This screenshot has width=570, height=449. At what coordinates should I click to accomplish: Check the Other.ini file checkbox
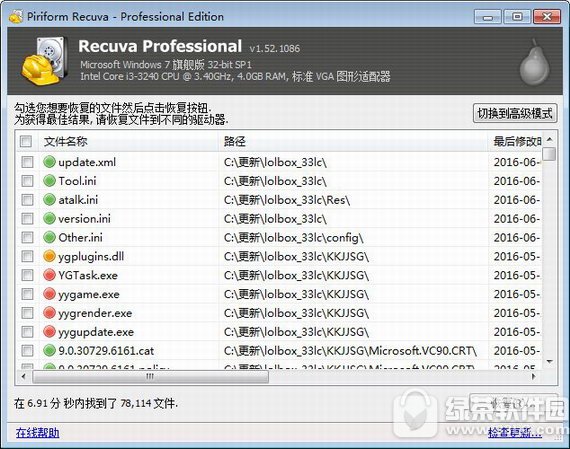pyautogui.click(x=27, y=237)
